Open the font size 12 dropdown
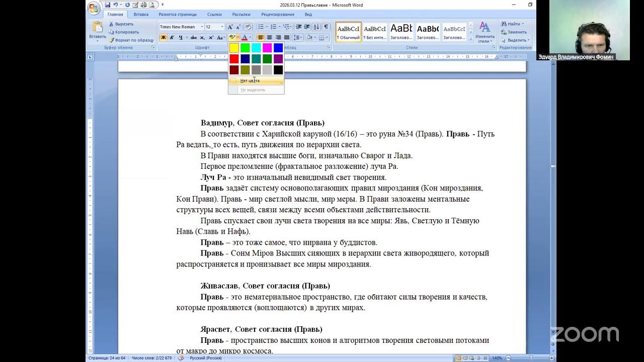The width and height of the screenshot is (644, 362). coord(222,27)
